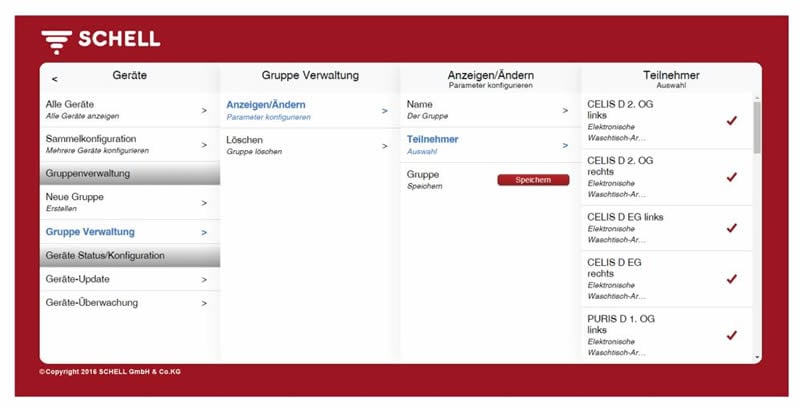
Task: Click chevron next to Gruppe Verwaltung item
Action: (x=204, y=233)
